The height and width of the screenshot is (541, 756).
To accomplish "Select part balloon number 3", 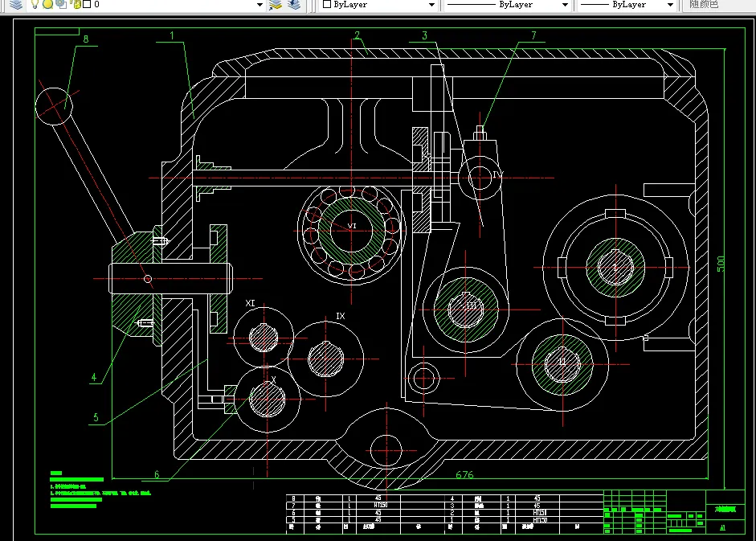I will [x=424, y=35].
